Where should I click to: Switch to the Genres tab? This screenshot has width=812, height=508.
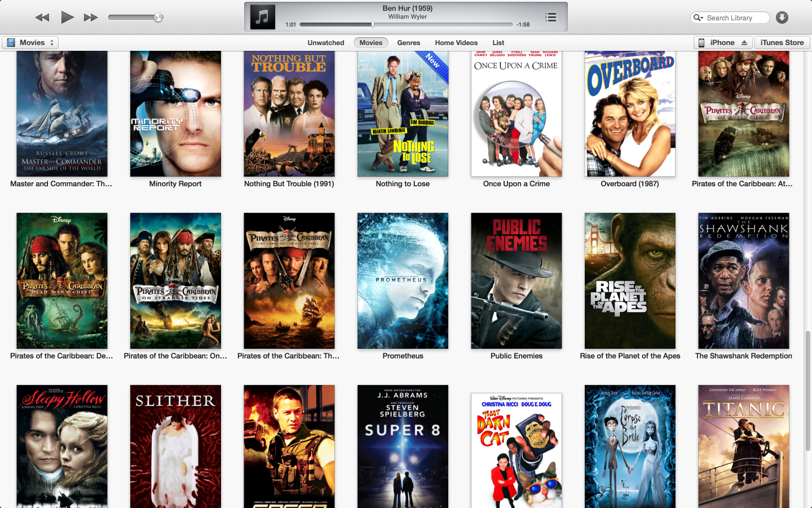click(x=409, y=43)
